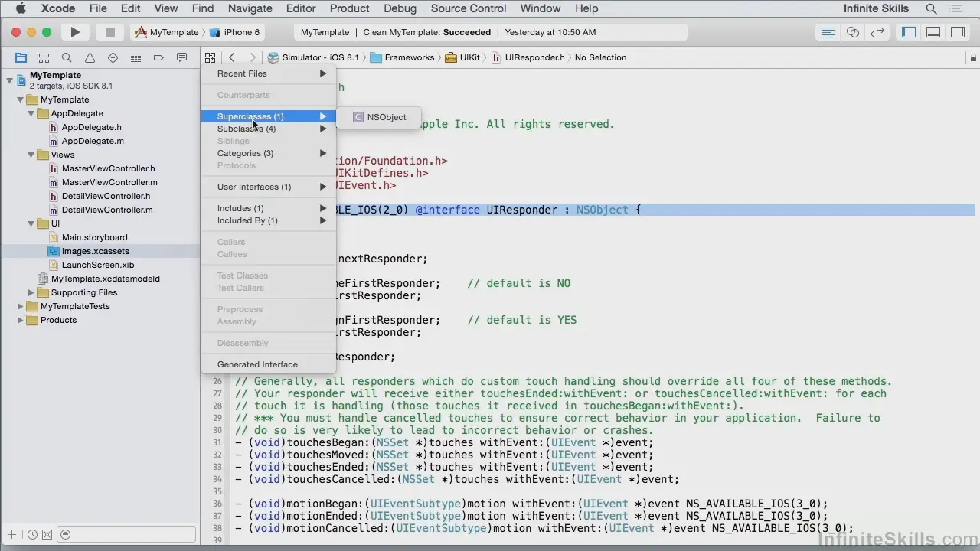Collapse the MyTemplate project root
The image size is (980, 551).
(x=10, y=80)
